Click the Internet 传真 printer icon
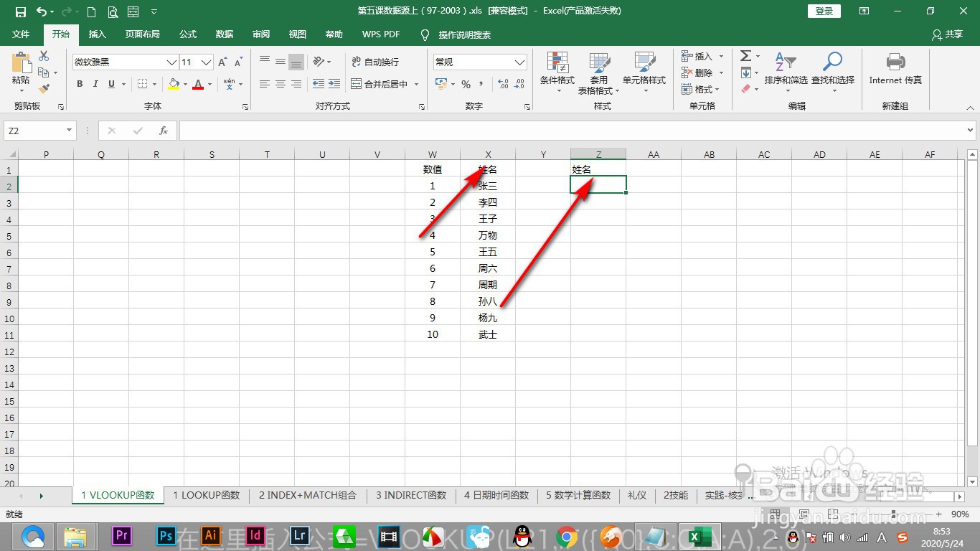The height and width of the screenshot is (551, 980). point(895,69)
